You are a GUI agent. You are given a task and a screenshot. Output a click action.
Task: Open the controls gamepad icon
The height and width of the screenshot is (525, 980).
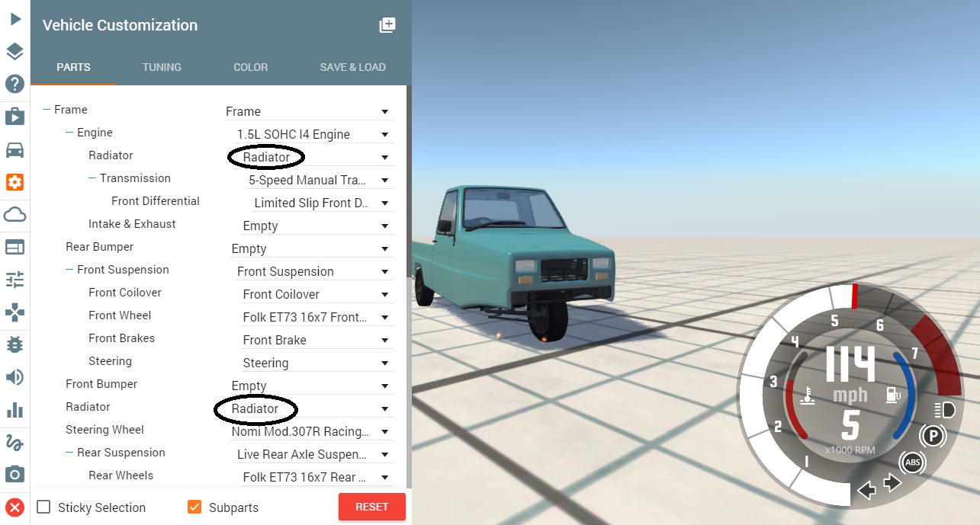click(14, 312)
